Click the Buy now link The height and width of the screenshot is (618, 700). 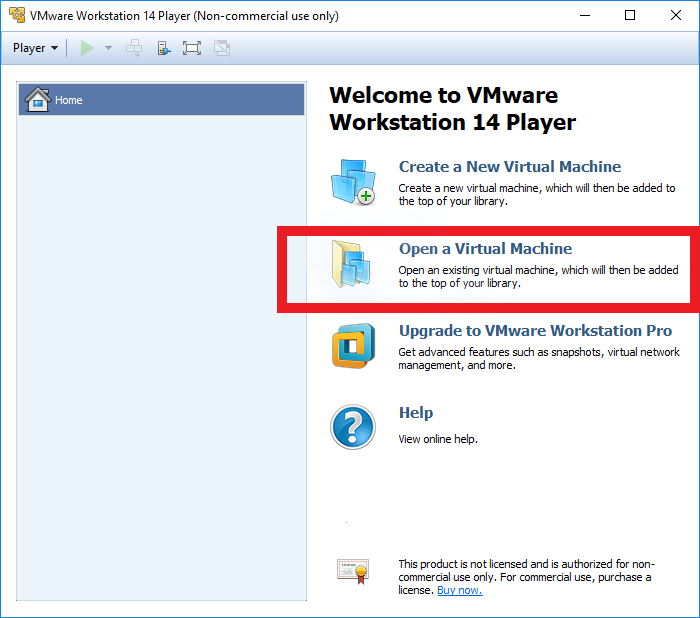pos(460,590)
